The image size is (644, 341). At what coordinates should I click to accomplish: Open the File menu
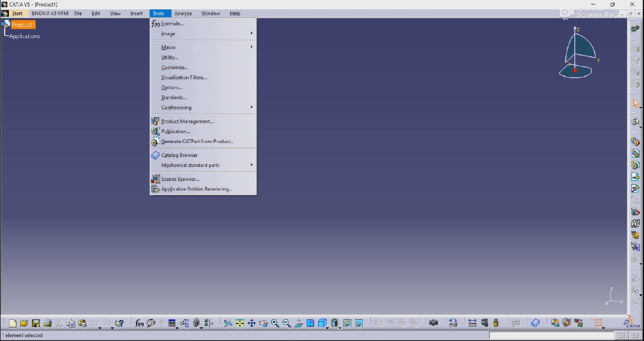tap(78, 14)
